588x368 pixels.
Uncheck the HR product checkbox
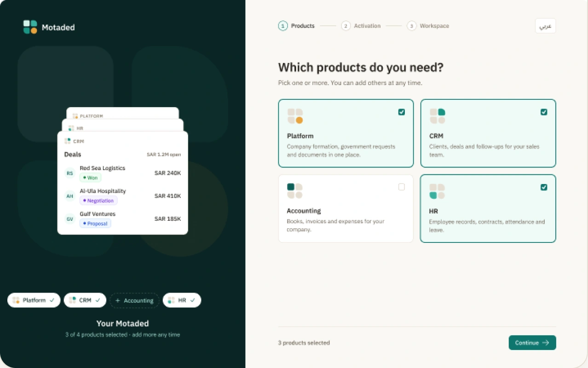click(x=544, y=187)
